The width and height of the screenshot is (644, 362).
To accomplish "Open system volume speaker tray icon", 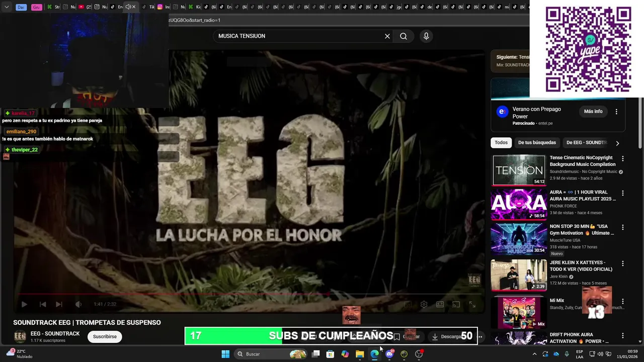I will point(600,354).
